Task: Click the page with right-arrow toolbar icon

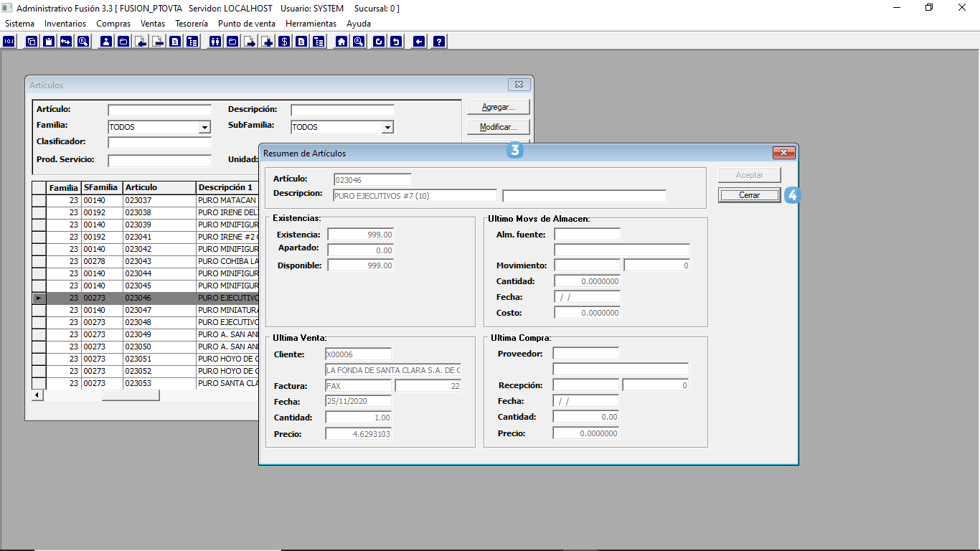Action: tap(250, 42)
